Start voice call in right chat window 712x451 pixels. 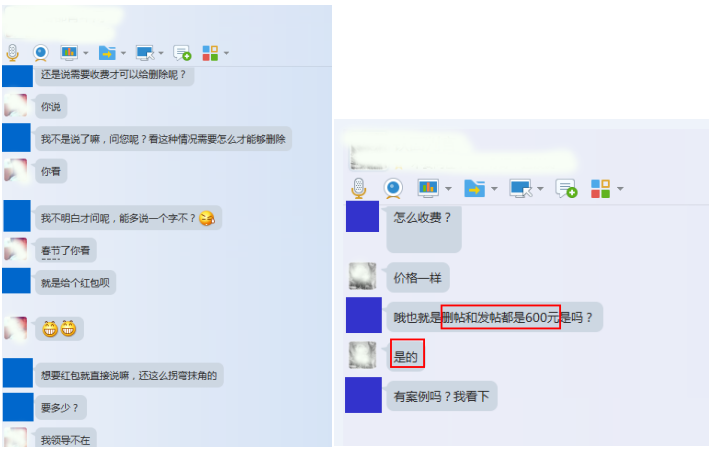pyautogui.click(x=359, y=188)
